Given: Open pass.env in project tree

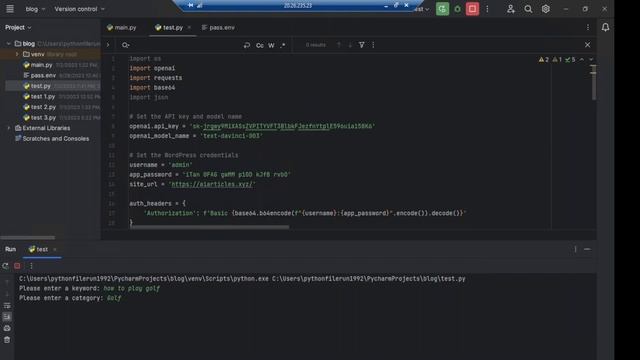Looking at the screenshot, I should 43,76.
